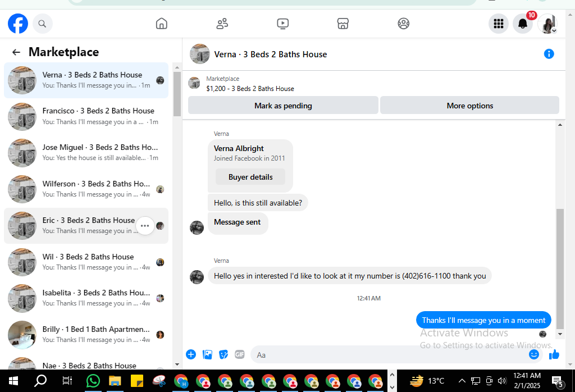Open the Facebook logo home link
This screenshot has height=392, width=575.
point(18,24)
